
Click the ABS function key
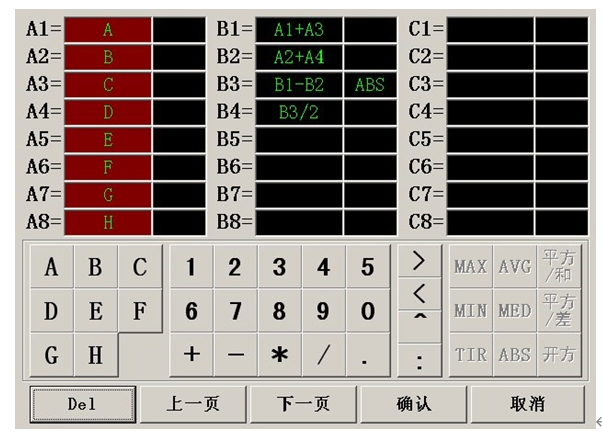[515, 355]
